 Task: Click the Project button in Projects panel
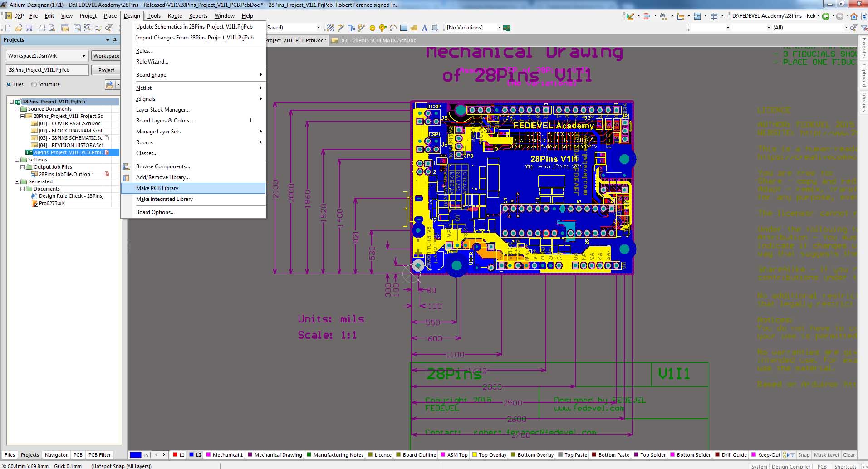coord(106,70)
